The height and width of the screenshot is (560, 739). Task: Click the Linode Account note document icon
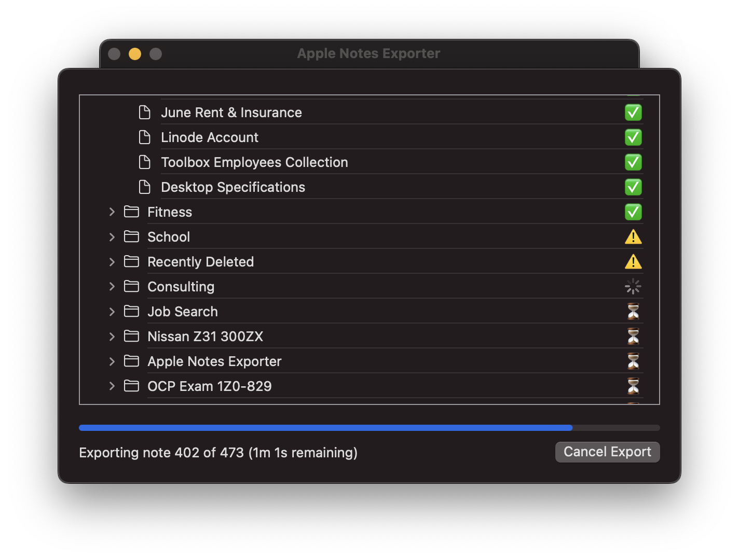point(145,137)
